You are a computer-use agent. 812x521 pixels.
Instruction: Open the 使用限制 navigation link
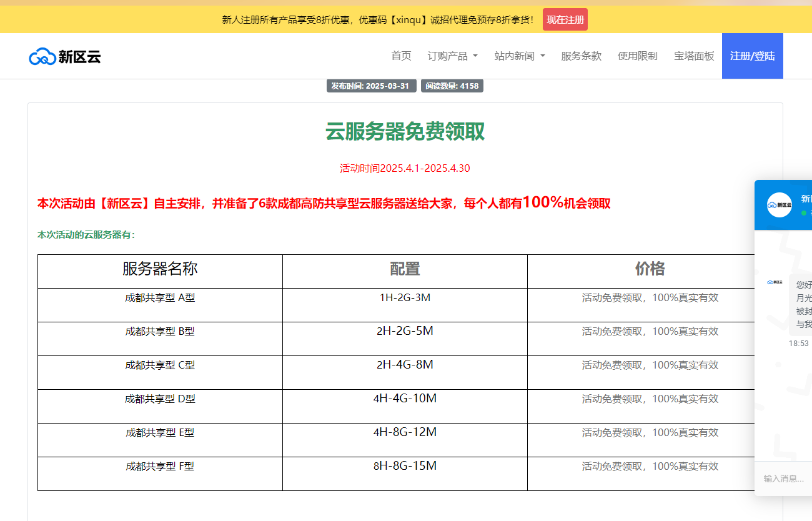637,56
